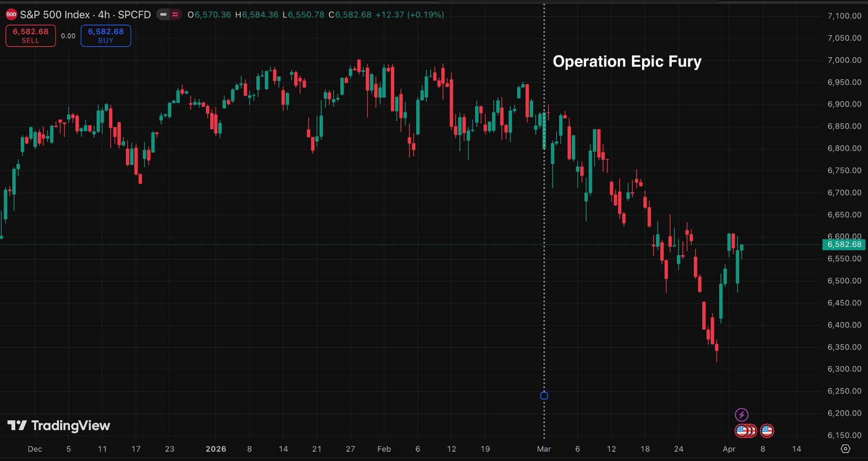Screen dimensions: 868x461
Task: Toggle the grey dash data mode indicator
Action: 163,15
